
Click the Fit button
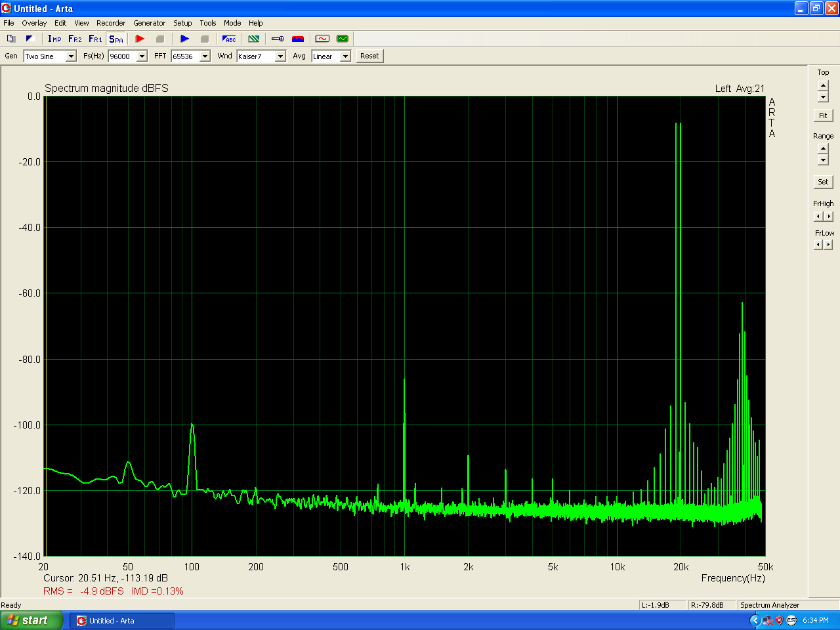tap(823, 115)
